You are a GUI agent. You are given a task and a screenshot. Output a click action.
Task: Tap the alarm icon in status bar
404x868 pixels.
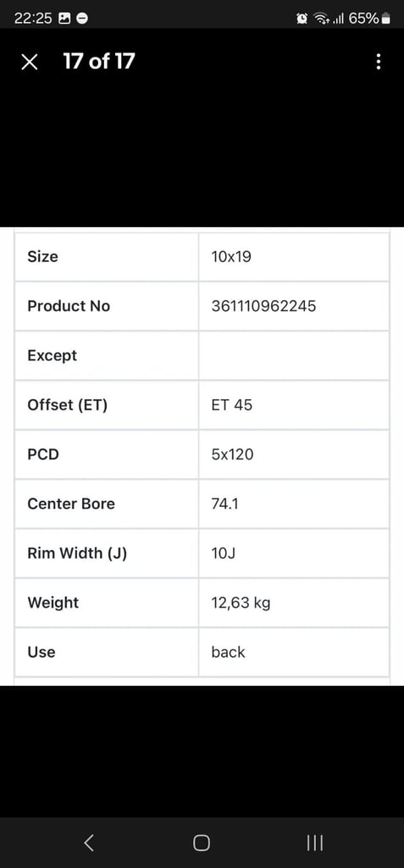[302, 19]
